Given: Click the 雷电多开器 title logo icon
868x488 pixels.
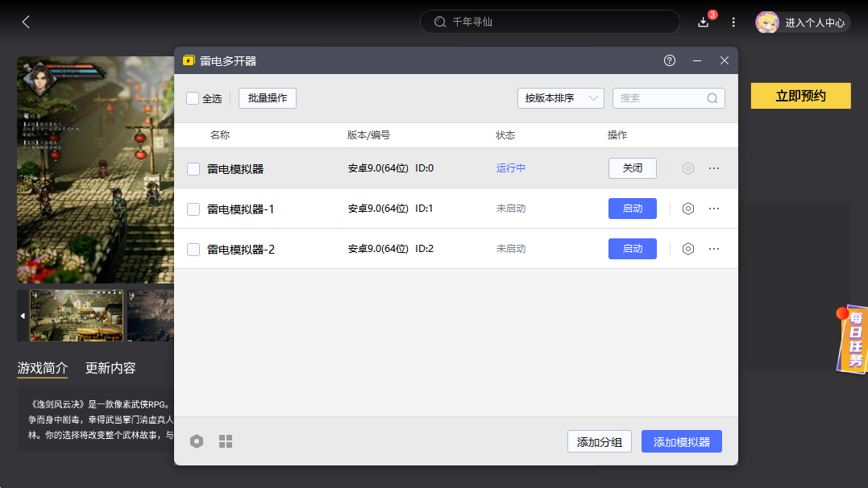Looking at the screenshot, I should [189, 61].
